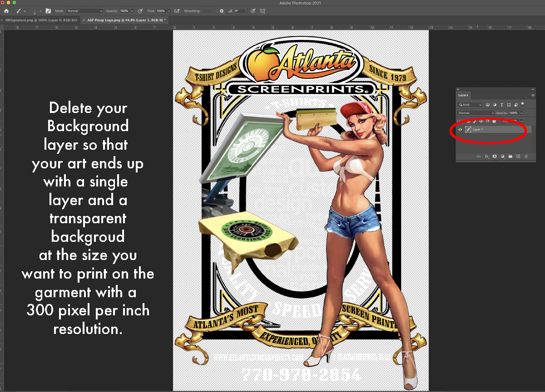Toggle pressure for opacity icon
Image resolution: width=545 pixels, height=392 pixels.
(x=140, y=11)
